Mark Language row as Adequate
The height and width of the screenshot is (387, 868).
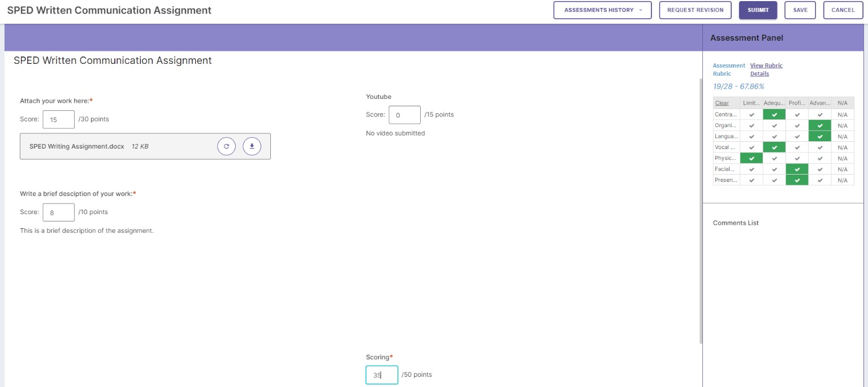coord(774,136)
